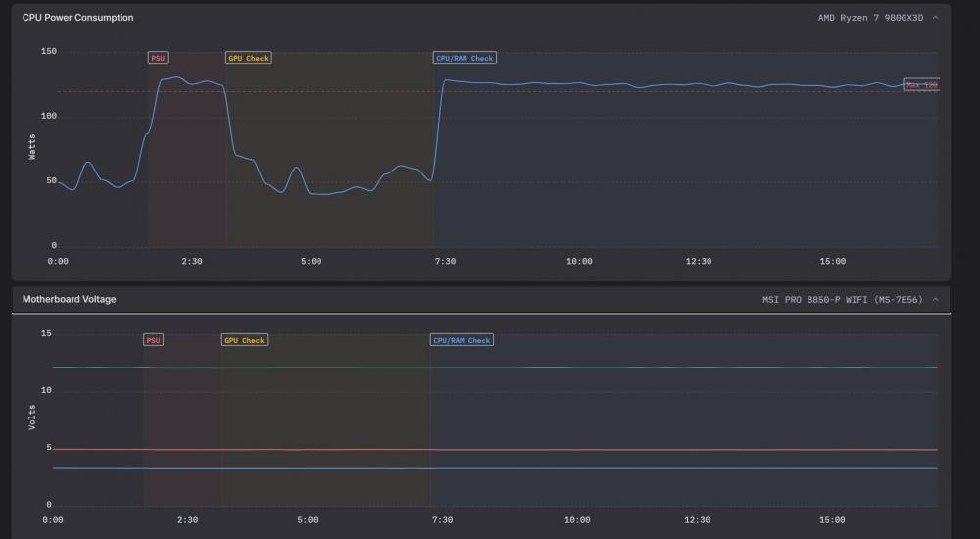Click the Watts axis label
The width and height of the screenshot is (980, 539).
[x=32, y=147]
